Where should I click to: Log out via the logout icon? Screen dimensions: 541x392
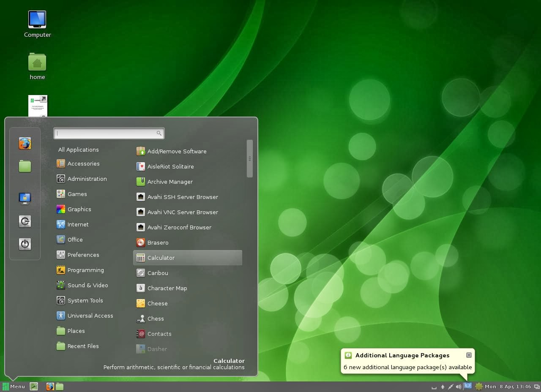(25, 221)
